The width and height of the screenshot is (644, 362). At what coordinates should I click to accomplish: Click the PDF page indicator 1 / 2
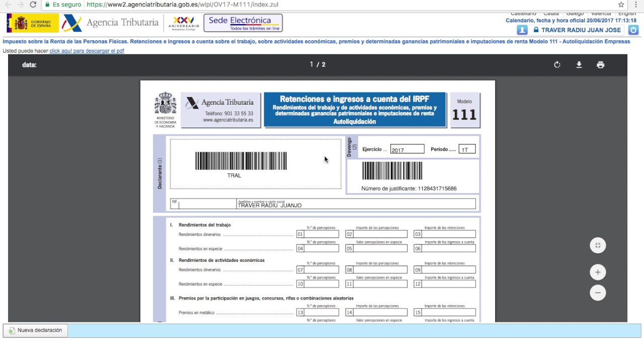click(x=317, y=64)
